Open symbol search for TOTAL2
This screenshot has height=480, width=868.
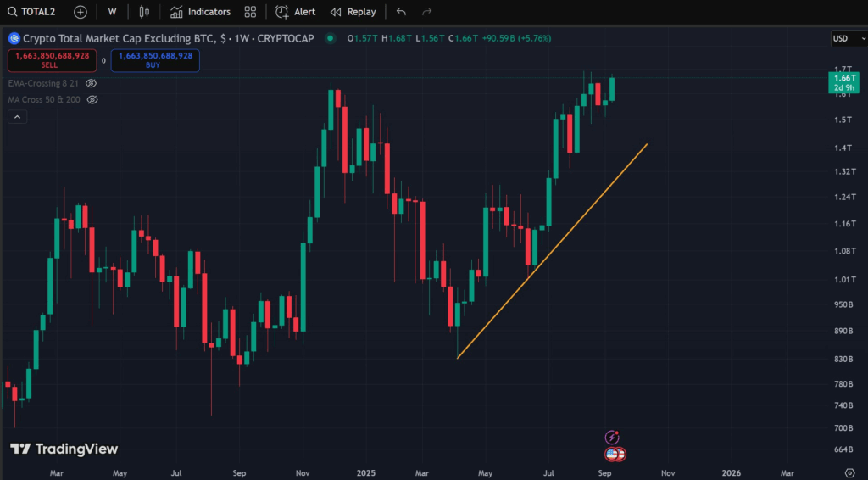(x=31, y=12)
